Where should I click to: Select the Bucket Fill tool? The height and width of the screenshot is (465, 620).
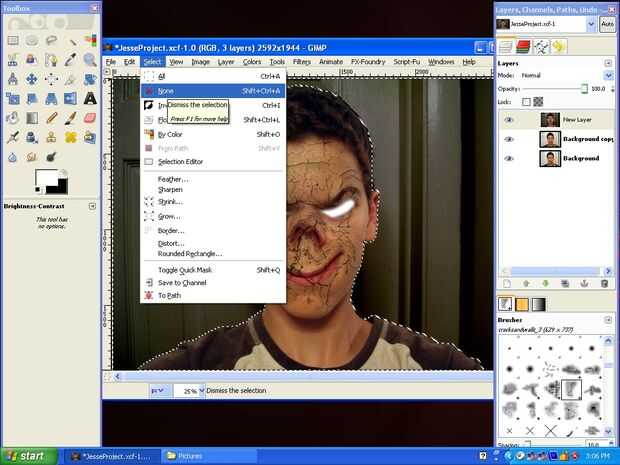13,118
